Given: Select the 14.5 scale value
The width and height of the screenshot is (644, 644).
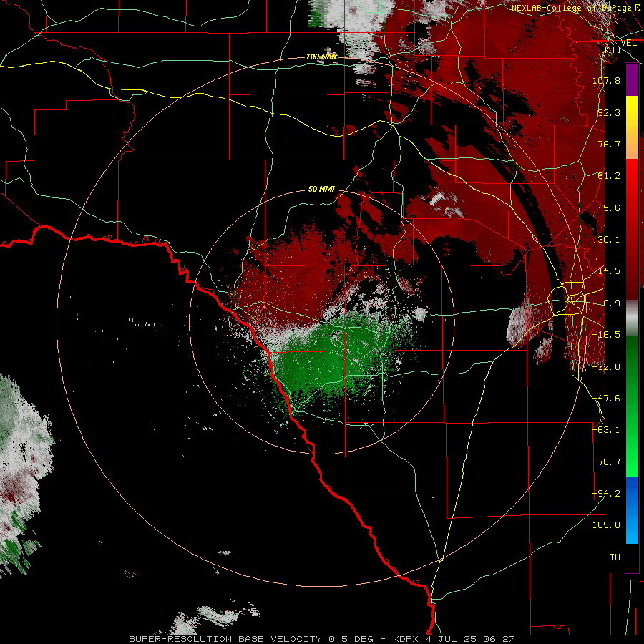Looking at the screenshot, I should pyautogui.click(x=609, y=270).
